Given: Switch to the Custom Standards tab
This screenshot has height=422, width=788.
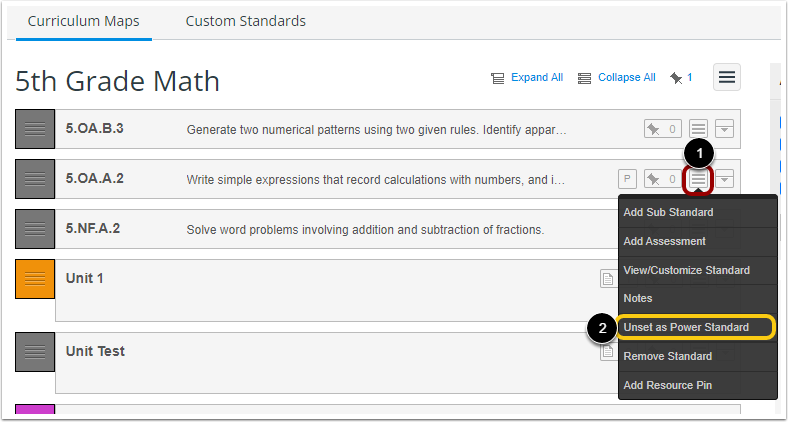Looking at the screenshot, I should 246,21.
